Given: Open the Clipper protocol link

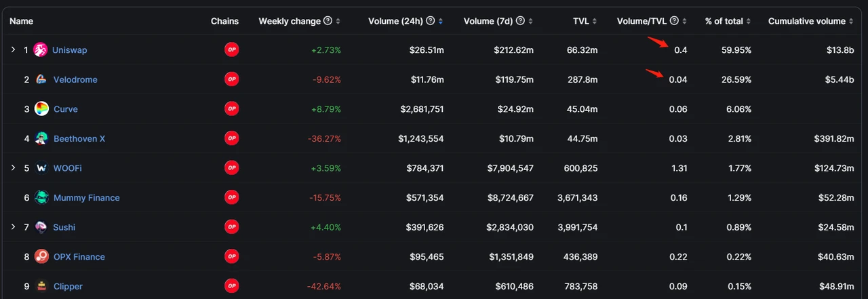Looking at the screenshot, I should [68, 286].
